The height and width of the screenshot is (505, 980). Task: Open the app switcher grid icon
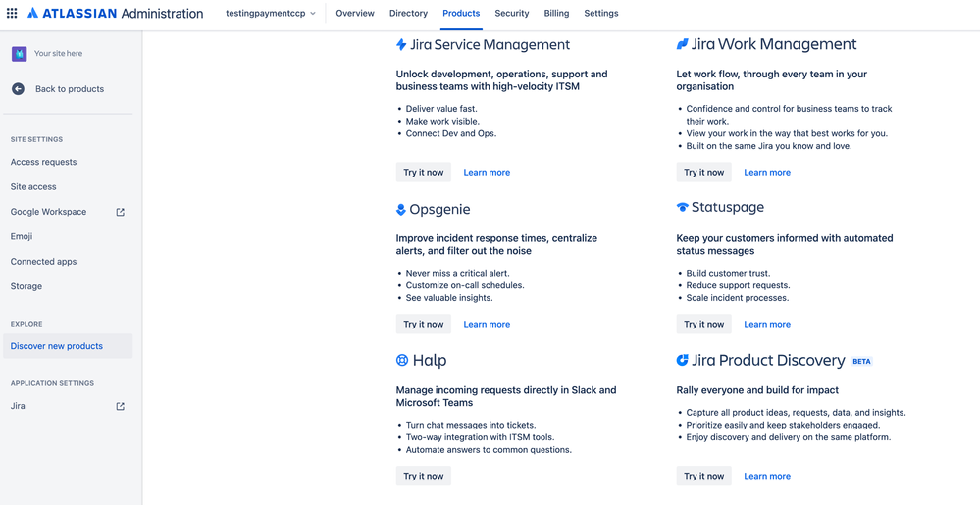pos(11,13)
